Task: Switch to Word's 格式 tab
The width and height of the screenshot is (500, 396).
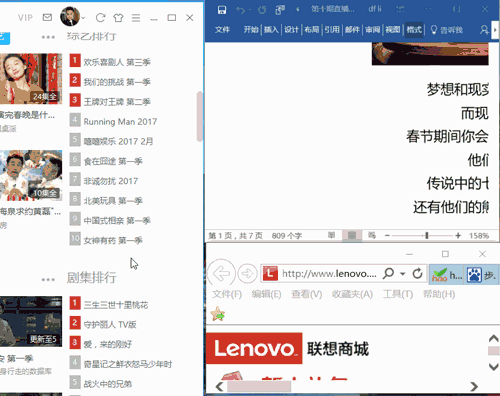Action: point(414,30)
